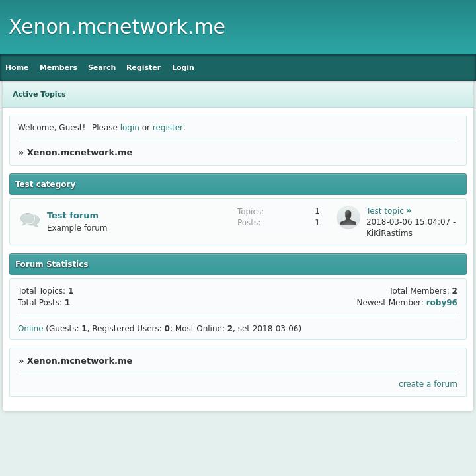This screenshot has height=476, width=476.
Task: Jump to last post arrow icon
Action: [409, 211]
